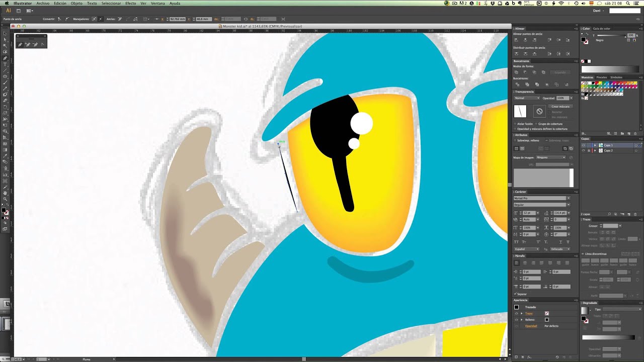Enable Aislar fusión checkbox
Image resolution: width=644 pixels, height=362 pixels.
515,124
